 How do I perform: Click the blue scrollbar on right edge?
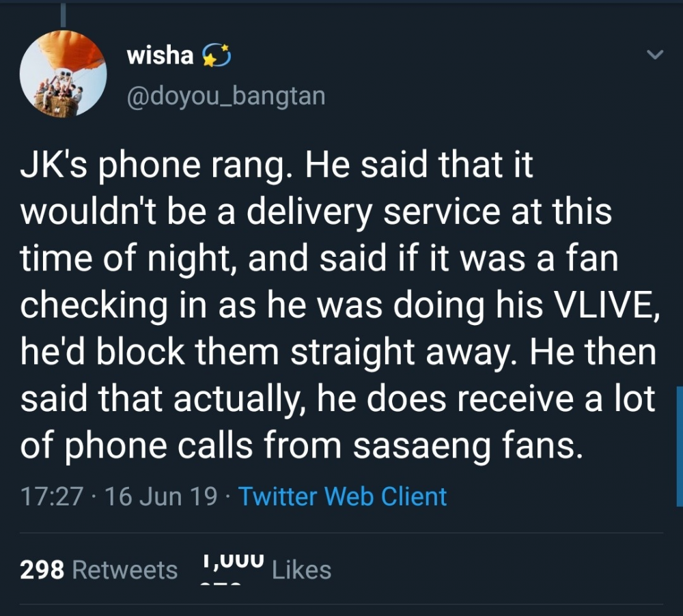coord(680,446)
